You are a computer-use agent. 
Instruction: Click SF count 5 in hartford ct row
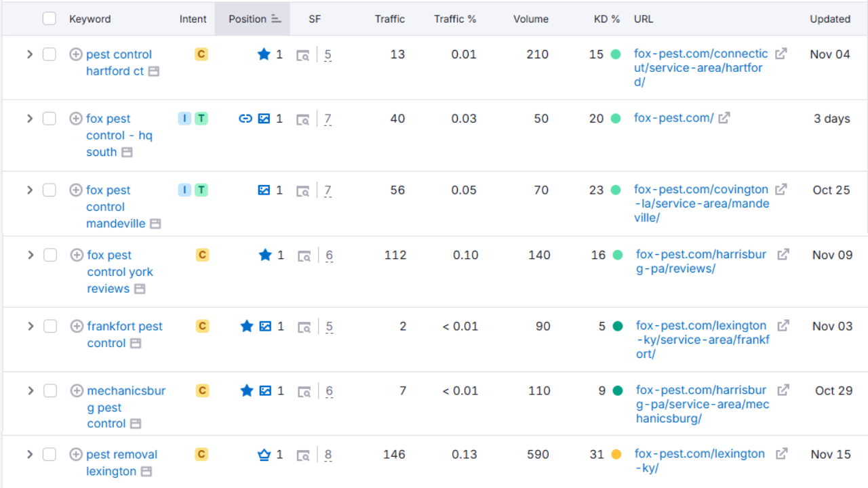pos(328,55)
